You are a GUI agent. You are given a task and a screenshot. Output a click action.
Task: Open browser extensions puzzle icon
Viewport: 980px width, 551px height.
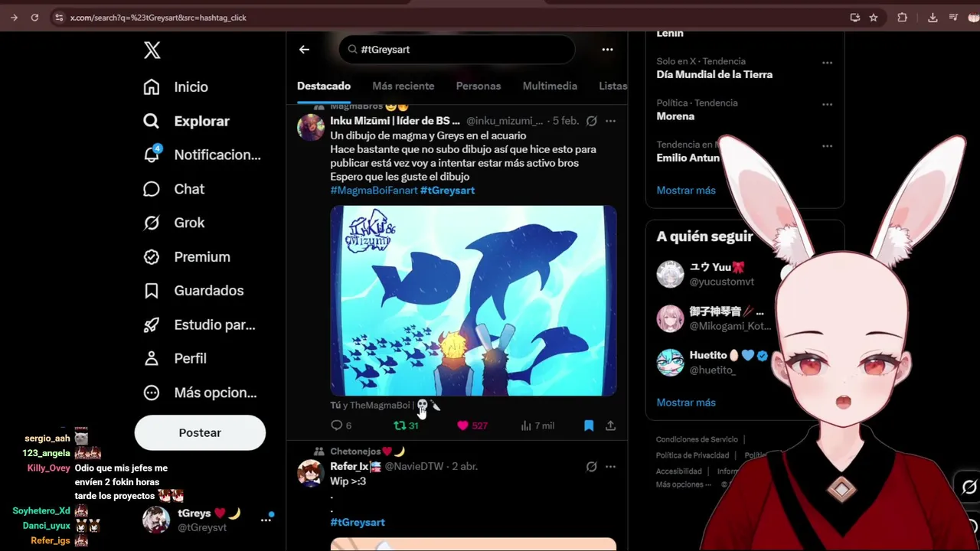(903, 17)
